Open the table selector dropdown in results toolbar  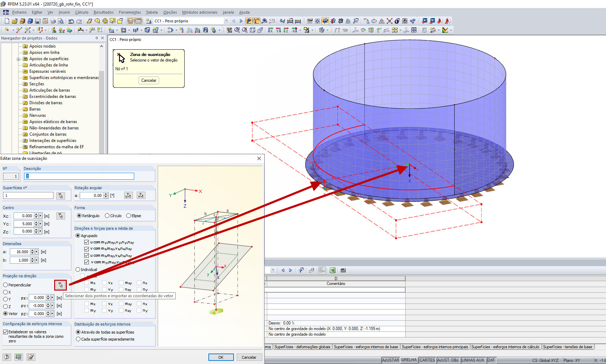tap(273, 270)
